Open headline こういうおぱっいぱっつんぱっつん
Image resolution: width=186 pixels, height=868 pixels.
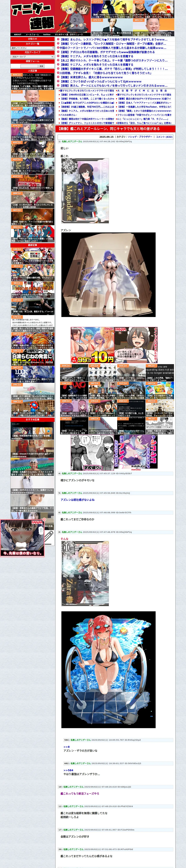point(101,82)
